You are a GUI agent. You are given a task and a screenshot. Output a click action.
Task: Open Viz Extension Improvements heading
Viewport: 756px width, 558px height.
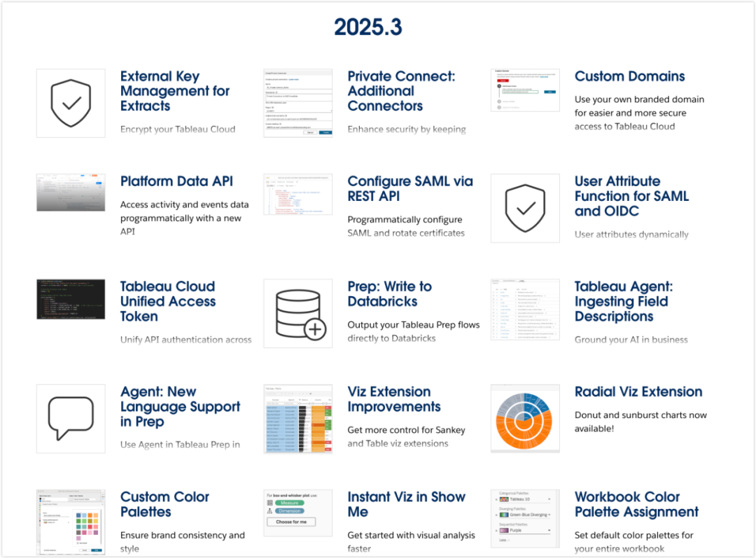[394, 399]
